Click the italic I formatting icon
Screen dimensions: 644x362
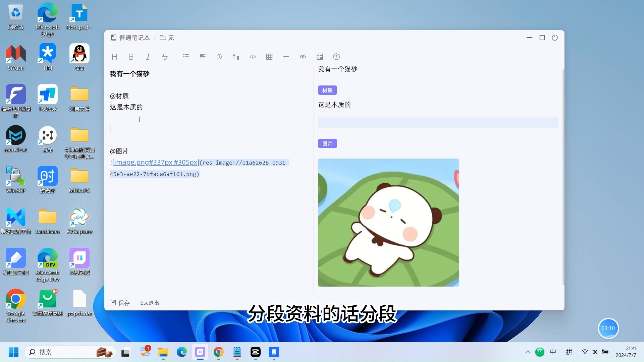coord(148,57)
